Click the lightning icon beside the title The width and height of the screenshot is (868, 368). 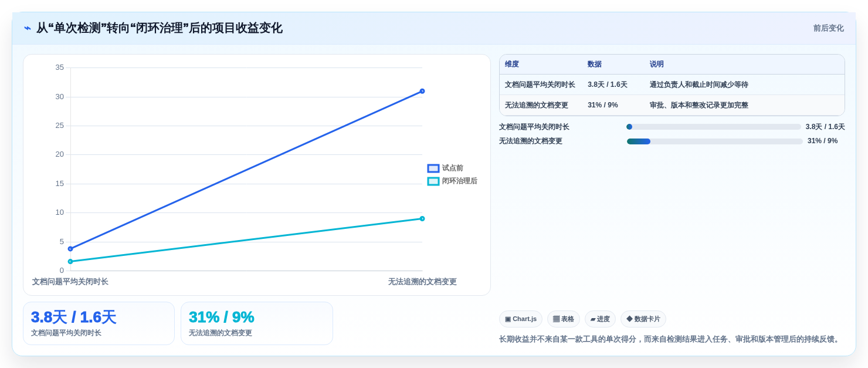[28, 28]
